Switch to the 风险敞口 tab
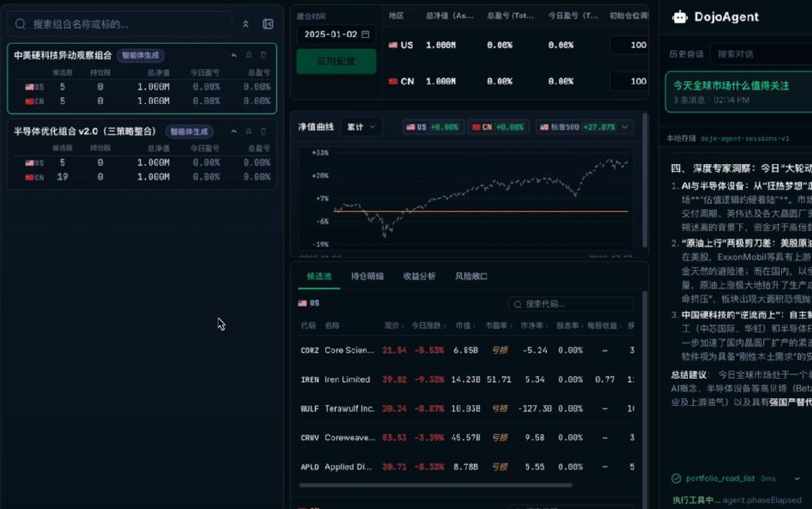This screenshot has width=812, height=509. [471, 276]
